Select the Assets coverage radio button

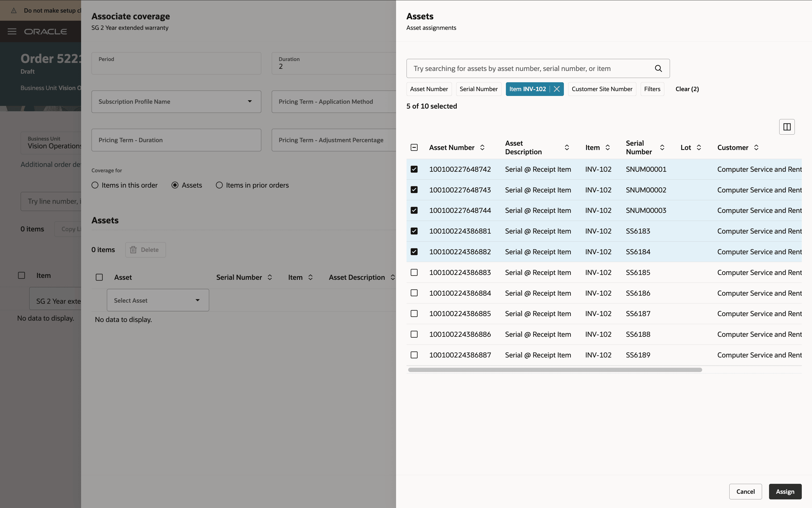(175, 185)
